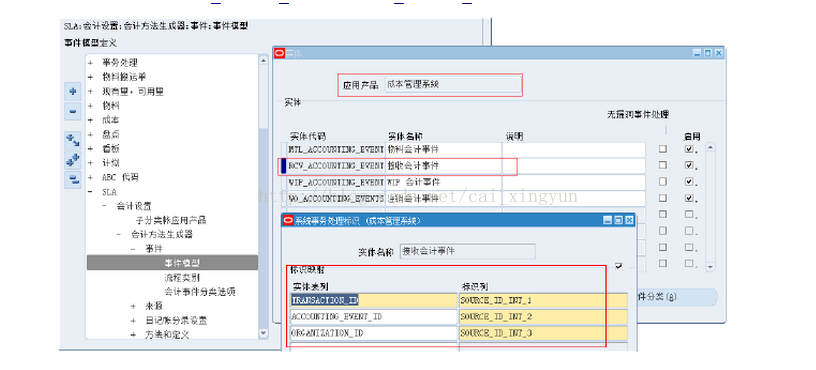This screenshot has height=370, width=816.
Task: Expand the ABC 代码 tree node
Action: click(90, 177)
